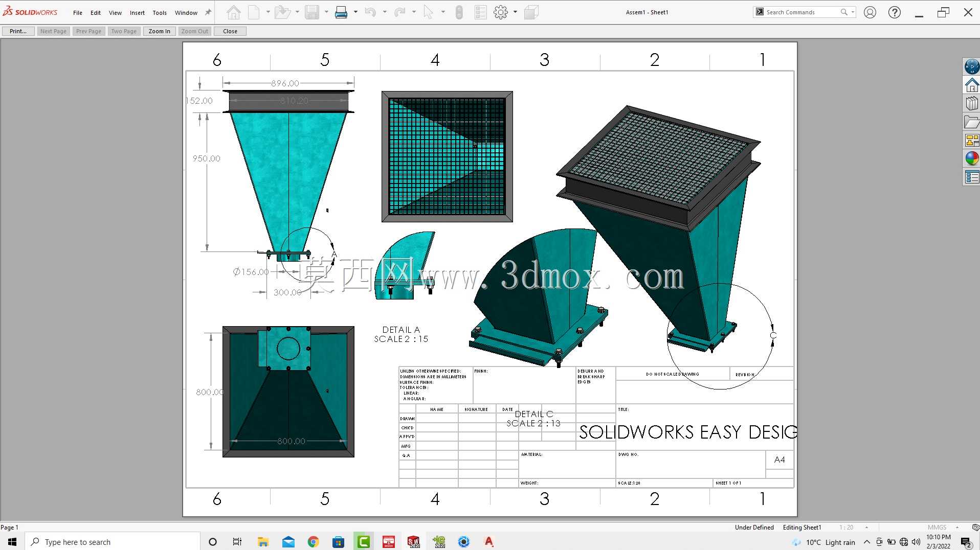Click the Windows taskbar search box
Screen dimensions: 980x550
(113, 542)
